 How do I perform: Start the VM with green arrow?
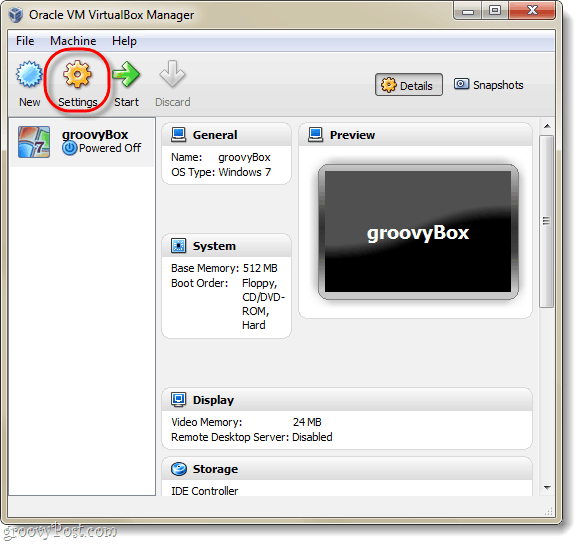(126, 74)
